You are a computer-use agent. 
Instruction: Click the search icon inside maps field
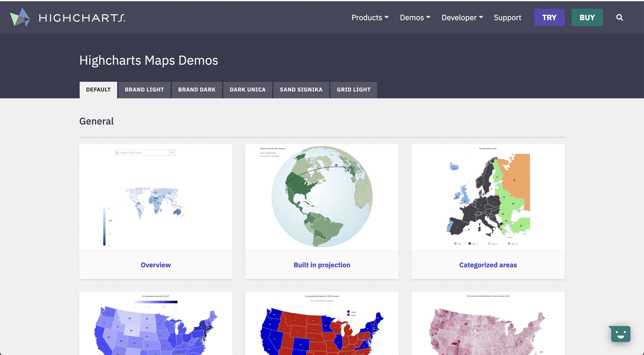pos(117,153)
